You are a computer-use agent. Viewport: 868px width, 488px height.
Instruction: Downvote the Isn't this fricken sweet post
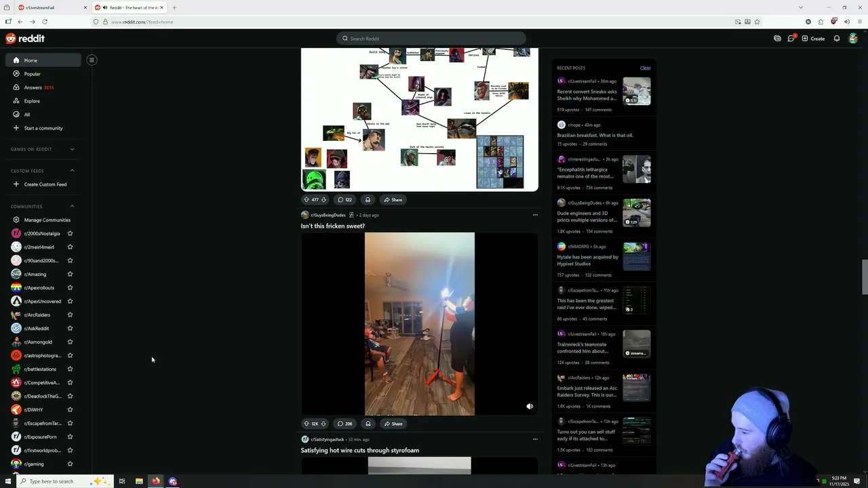tap(323, 424)
